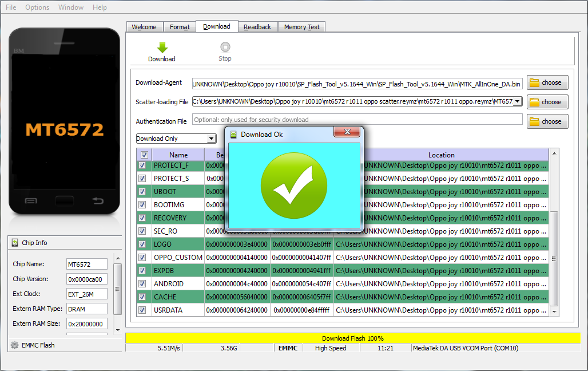The height and width of the screenshot is (371, 588).
Task: Click Extern RAM Size field 0x20000000
Action: (87, 323)
